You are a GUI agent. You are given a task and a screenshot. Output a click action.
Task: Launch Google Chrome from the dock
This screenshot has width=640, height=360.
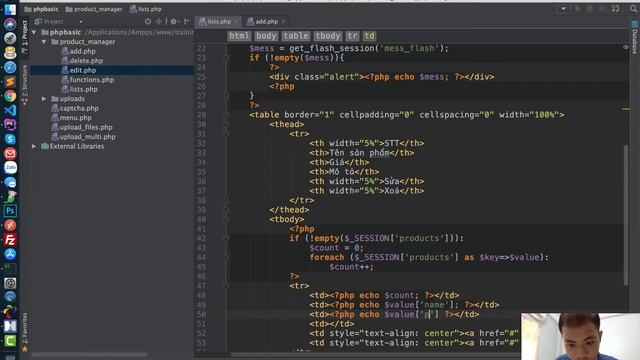[x=10, y=96]
